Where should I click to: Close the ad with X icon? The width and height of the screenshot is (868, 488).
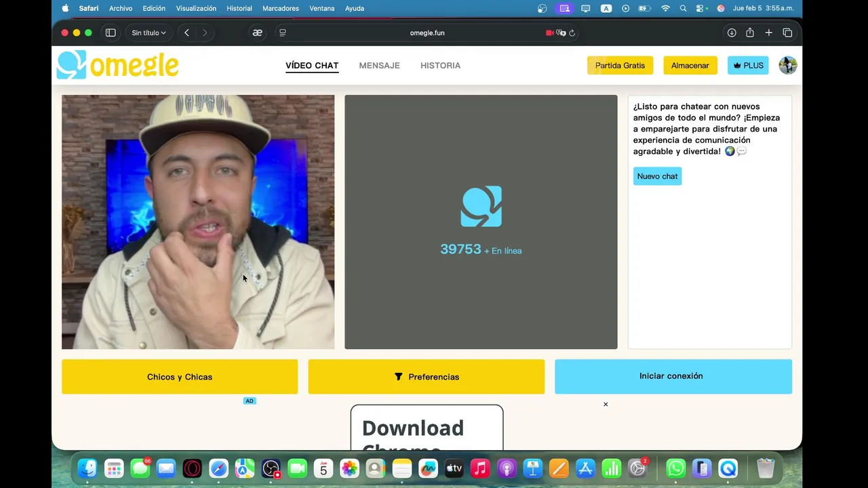[606, 405]
